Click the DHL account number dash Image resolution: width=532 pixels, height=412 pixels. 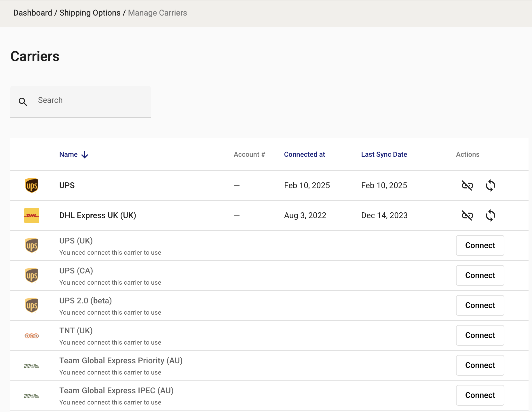click(237, 216)
